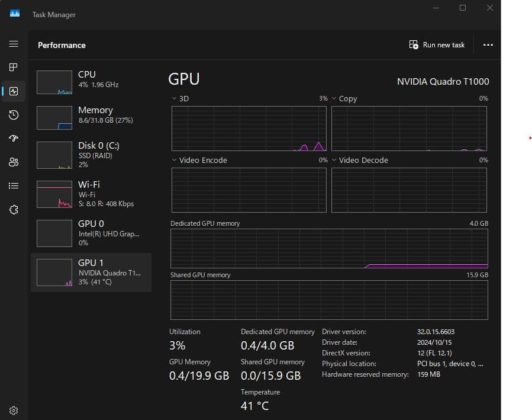Viewport: 532px width, 420px height.
Task: Select the Performance page icon
Action: tap(14, 91)
